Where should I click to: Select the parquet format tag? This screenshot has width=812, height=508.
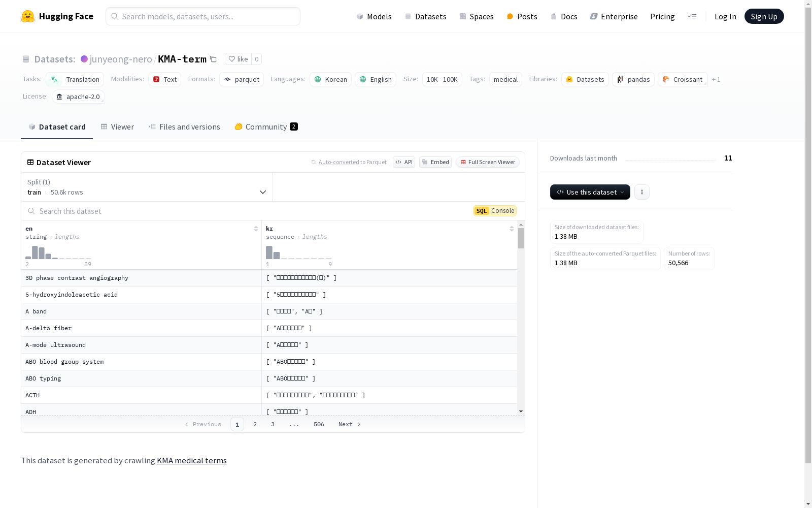(x=242, y=79)
